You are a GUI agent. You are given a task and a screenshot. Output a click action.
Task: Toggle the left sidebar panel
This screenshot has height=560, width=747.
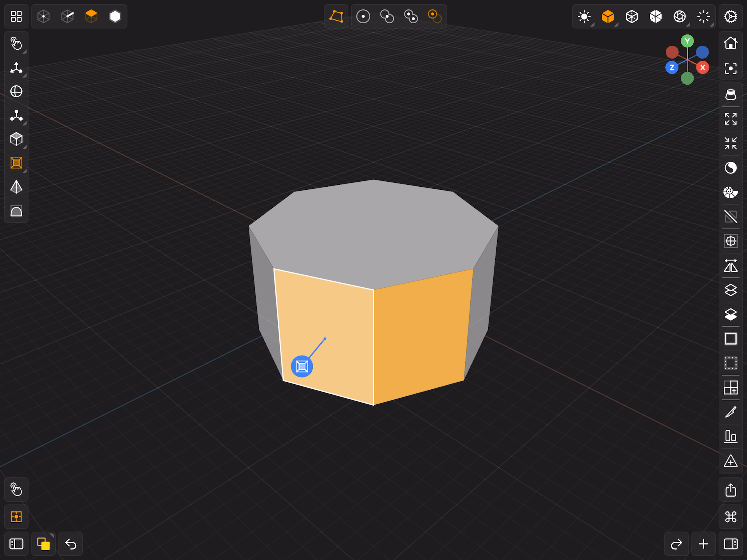16,544
